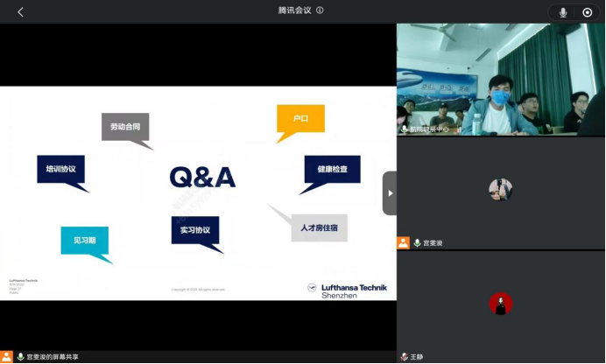Click mic icon beside 宫雯浚的屏幕共享
This screenshot has height=364, width=606.
[x=20, y=357]
